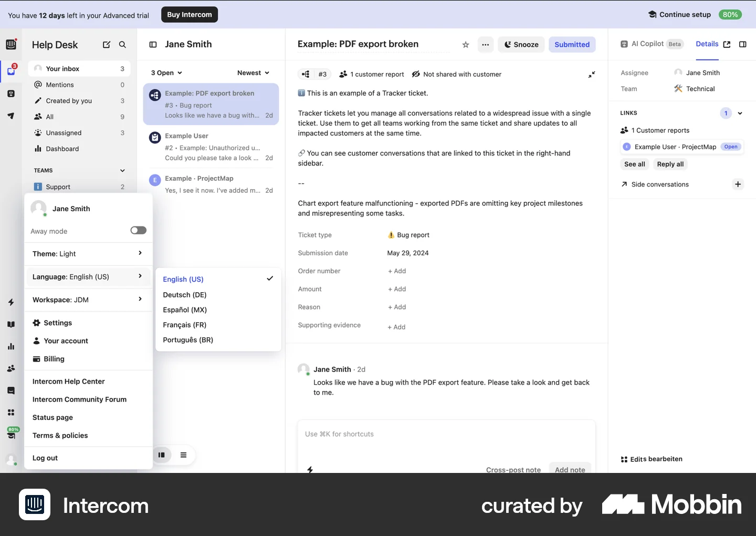Open the Submitted ticket state dropdown

point(572,45)
